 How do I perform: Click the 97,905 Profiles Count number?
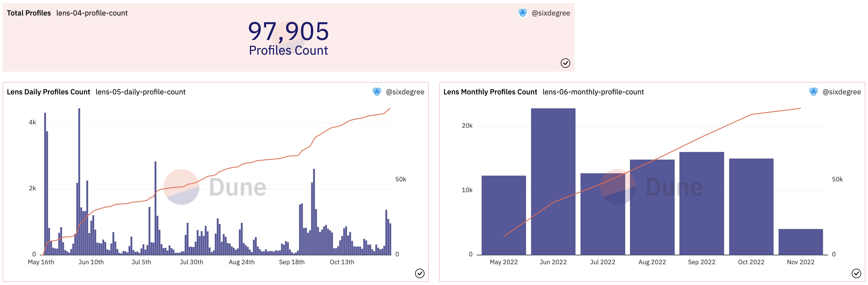pyautogui.click(x=289, y=31)
